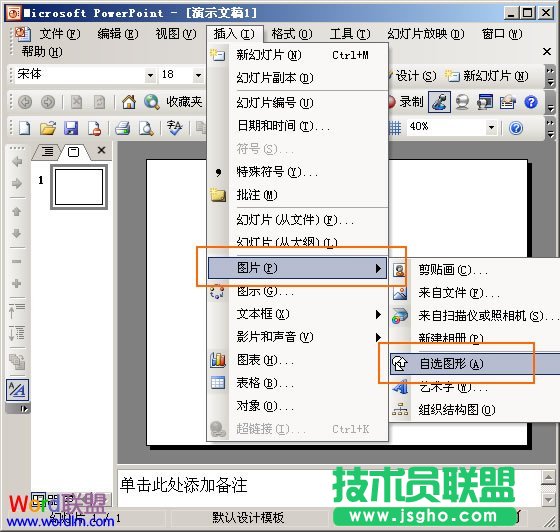Choose 日期和时间 menu entry

pos(297,126)
